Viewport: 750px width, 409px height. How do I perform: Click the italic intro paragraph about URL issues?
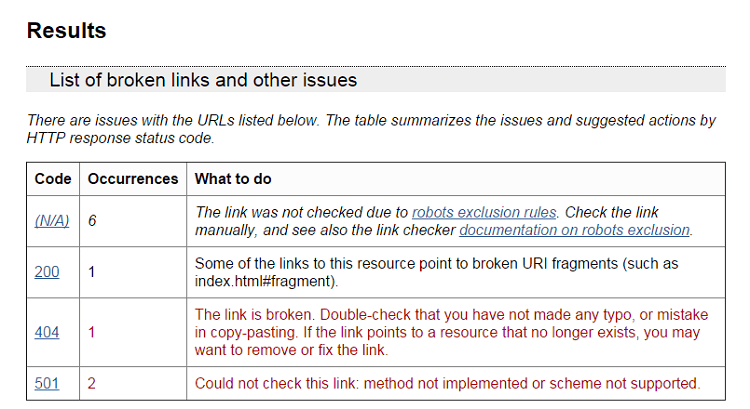[371, 129]
